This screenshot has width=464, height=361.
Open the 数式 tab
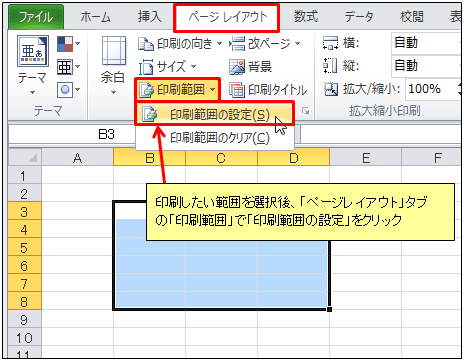click(x=305, y=17)
